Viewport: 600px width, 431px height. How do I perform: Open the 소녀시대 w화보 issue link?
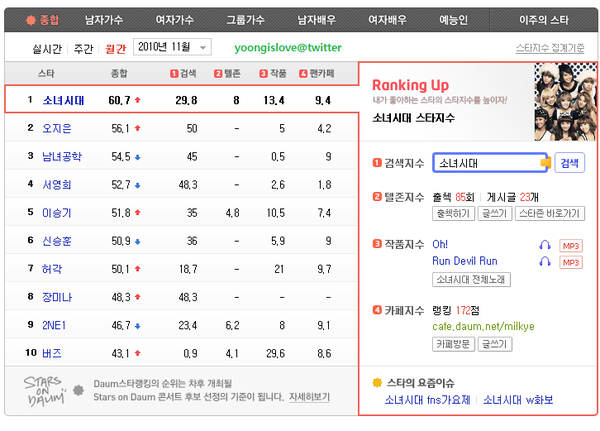518,400
